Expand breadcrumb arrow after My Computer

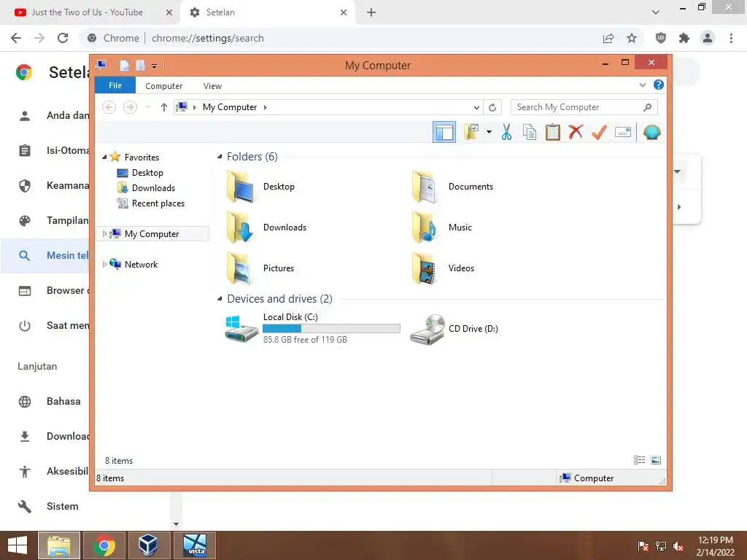click(x=266, y=107)
